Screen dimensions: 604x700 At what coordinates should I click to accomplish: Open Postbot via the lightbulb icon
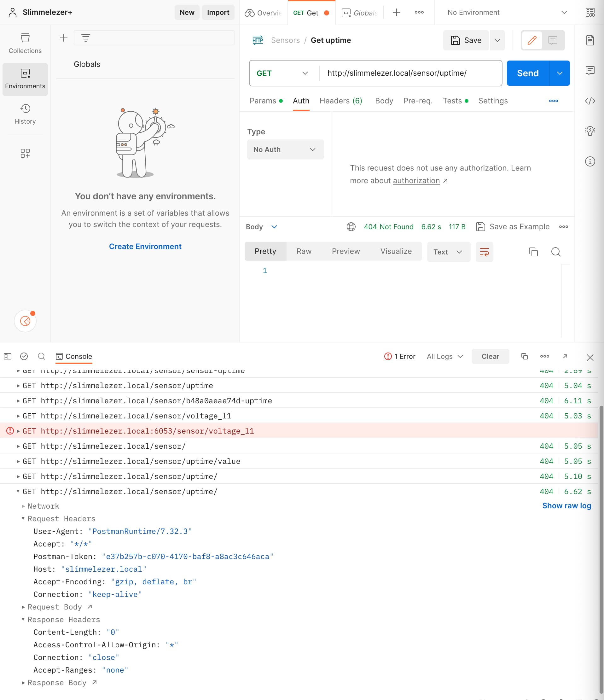pos(590,131)
